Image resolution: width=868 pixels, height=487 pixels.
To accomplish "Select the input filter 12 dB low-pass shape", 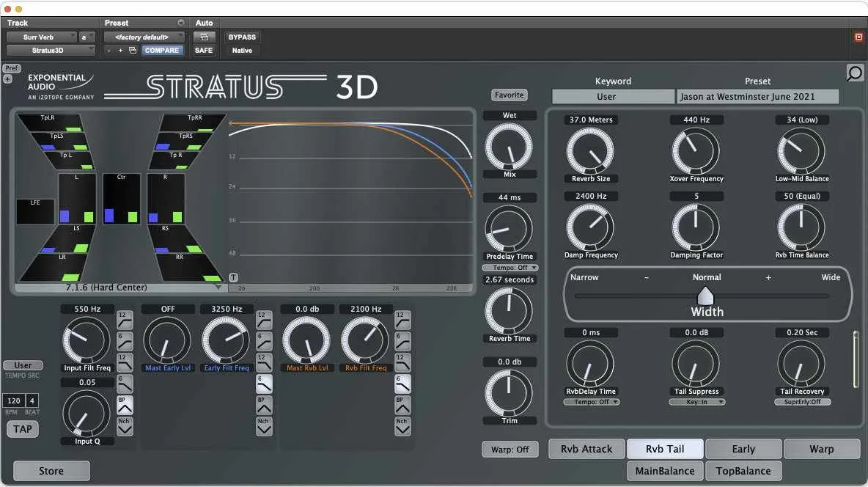I will tap(125, 362).
